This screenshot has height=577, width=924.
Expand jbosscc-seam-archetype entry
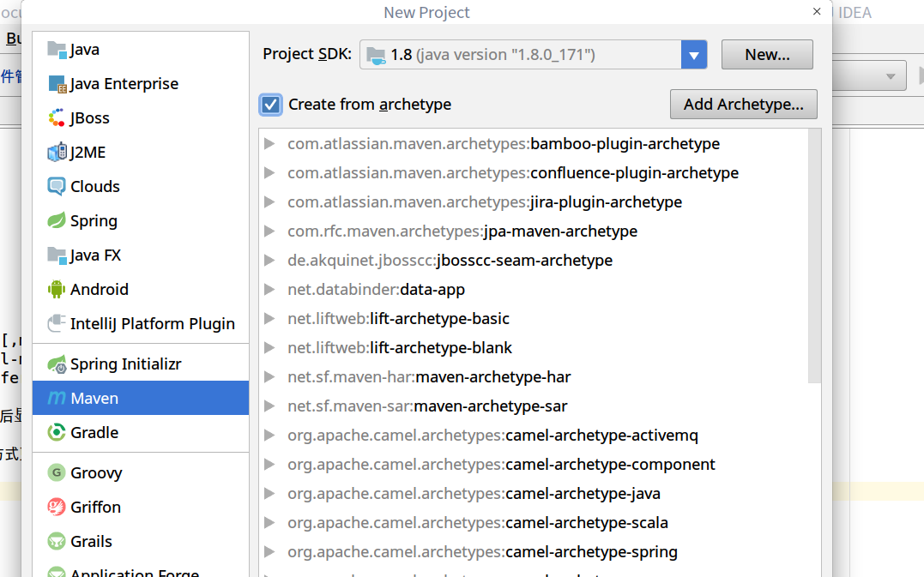(x=269, y=261)
